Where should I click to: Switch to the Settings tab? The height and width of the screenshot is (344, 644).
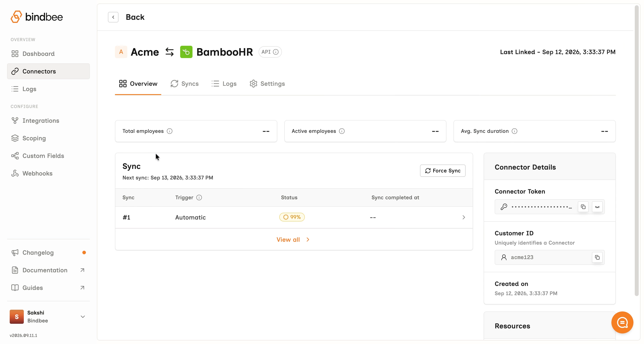(267, 84)
